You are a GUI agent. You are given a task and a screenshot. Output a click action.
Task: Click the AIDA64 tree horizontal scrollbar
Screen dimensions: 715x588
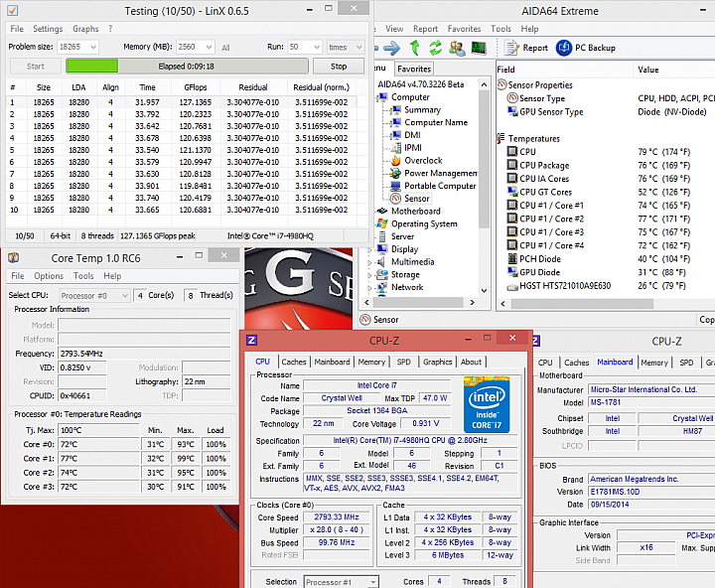(419, 302)
